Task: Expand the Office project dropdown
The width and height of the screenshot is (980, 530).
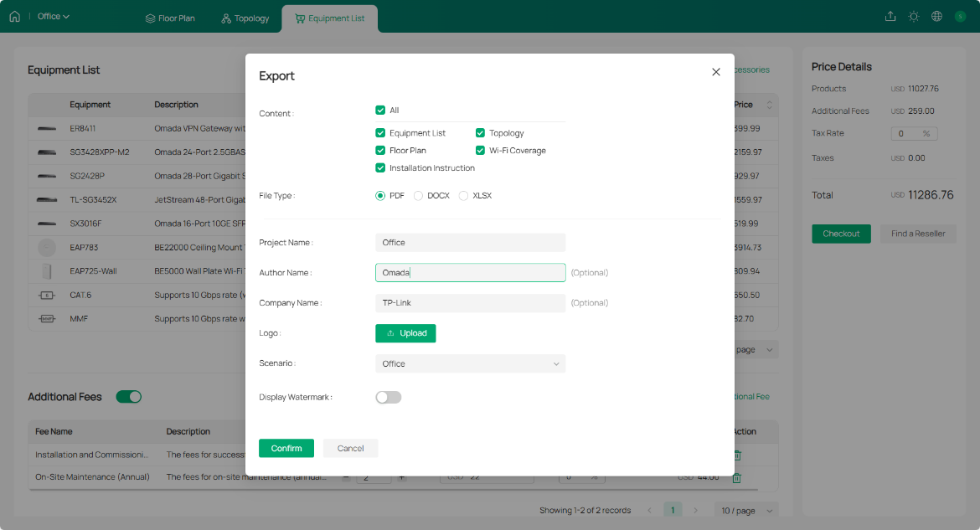Action: [54, 17]
